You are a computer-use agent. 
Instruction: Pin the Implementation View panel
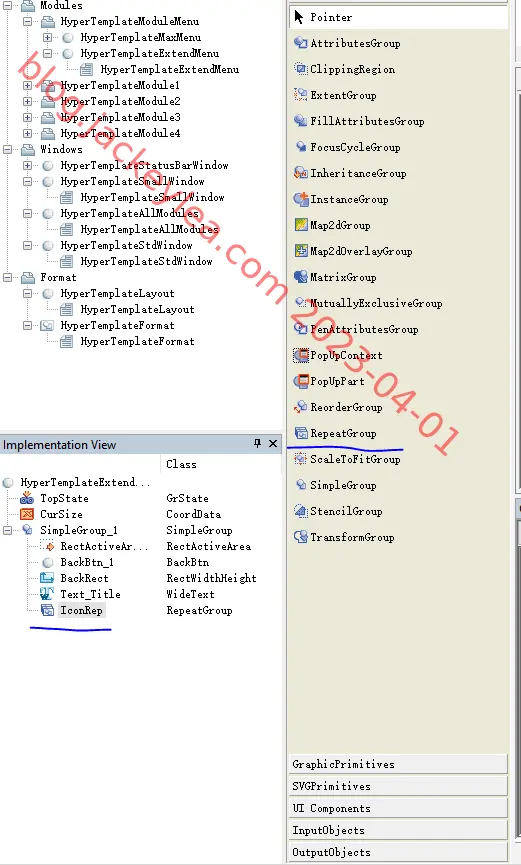pyautogui.click(x=257, y=444)
